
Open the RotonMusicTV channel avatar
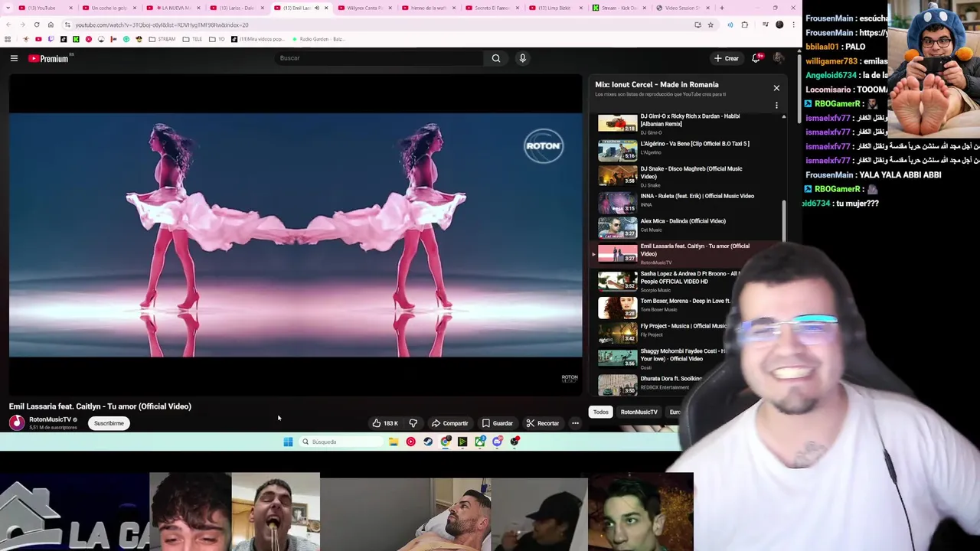point(17,422)
